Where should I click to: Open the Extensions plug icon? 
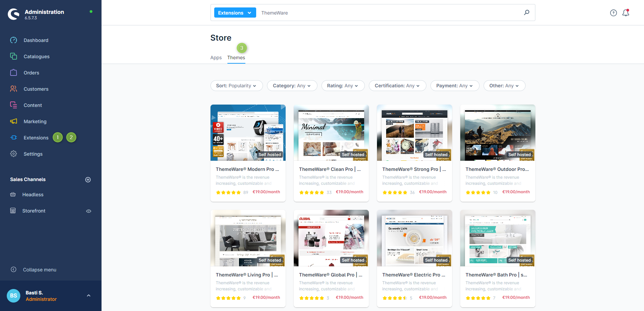click(x=14, y=138)
